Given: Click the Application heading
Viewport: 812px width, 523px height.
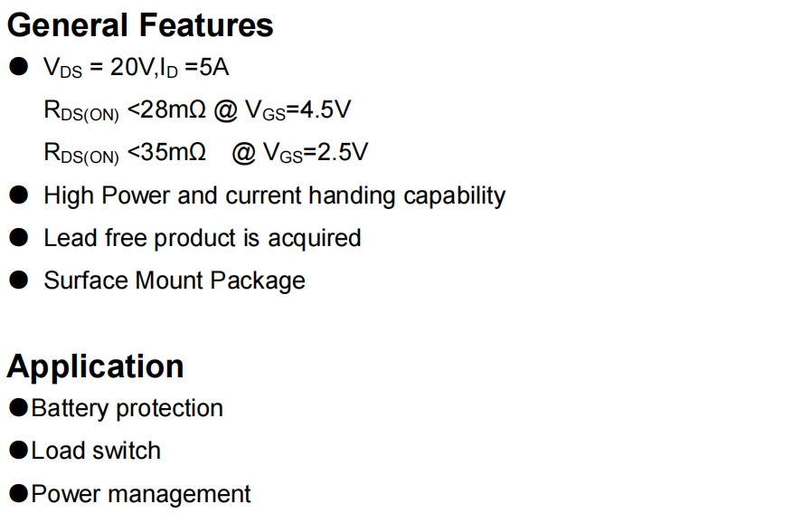Looking at the screenshot, I should point(96,366).
